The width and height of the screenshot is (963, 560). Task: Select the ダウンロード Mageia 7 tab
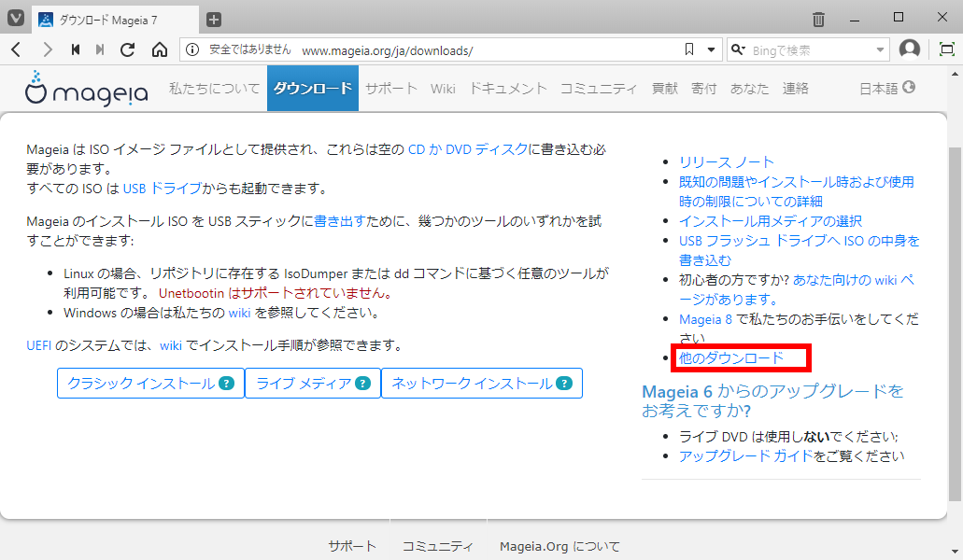pyautogui.click(x=115, y=20)
